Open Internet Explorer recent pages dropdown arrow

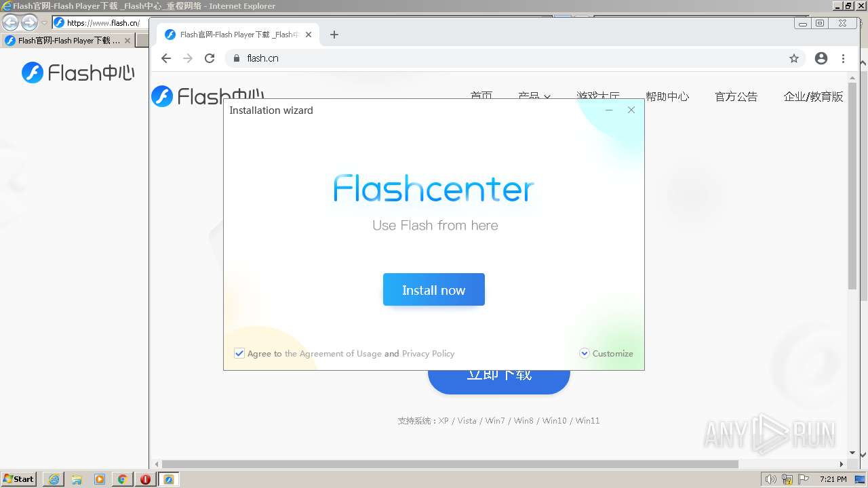pos(44,23)
